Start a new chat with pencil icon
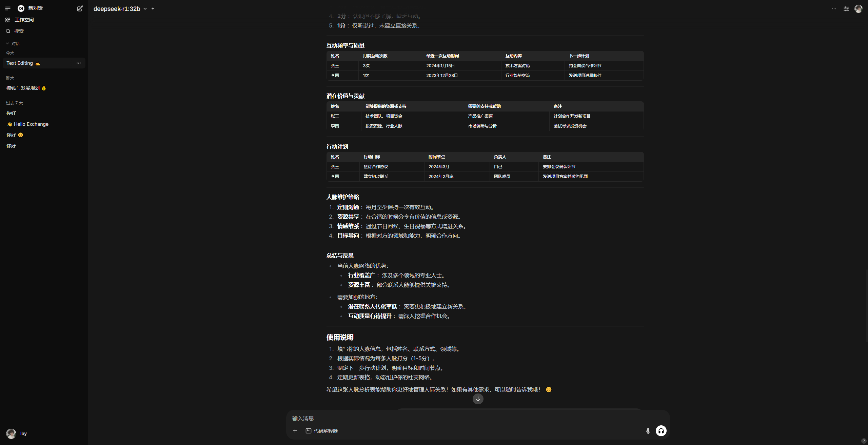This screenshot has height=445, width=868. click(x=80, y=8)
